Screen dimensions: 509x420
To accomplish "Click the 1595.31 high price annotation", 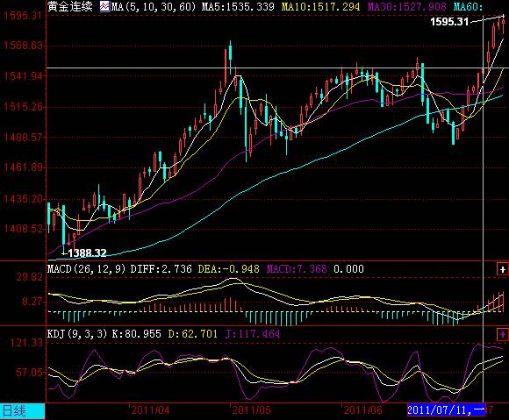I will click(449, 22).
